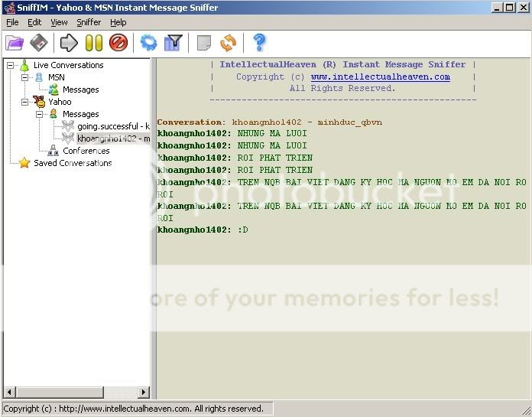
Task: Select the khoangnho1402 conversation entry
Action: point(113,138)
